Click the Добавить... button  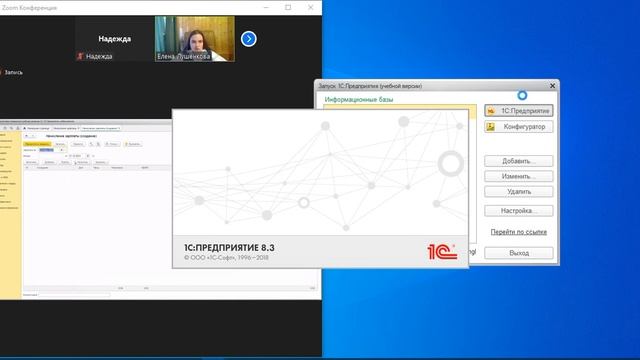pos(519,161)
